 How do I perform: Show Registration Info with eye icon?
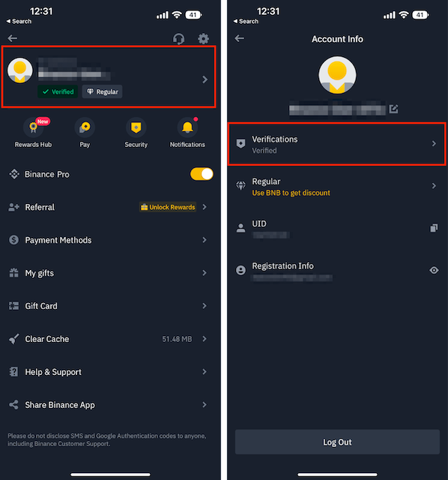434,270
